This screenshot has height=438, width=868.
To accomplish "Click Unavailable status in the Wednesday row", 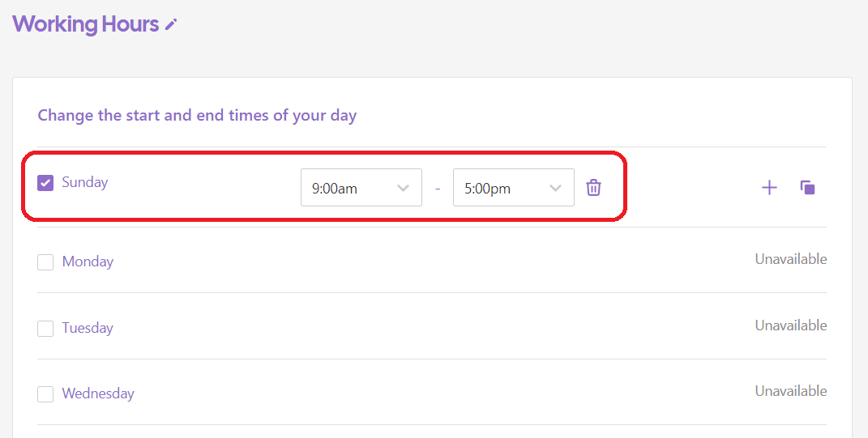I will pos(790,391).
